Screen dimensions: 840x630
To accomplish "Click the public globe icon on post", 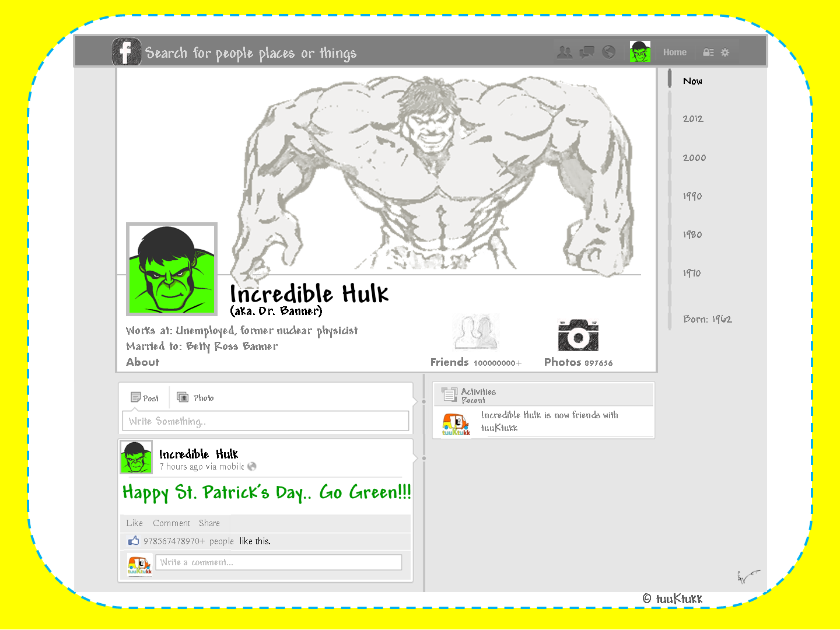I will 252,466.
